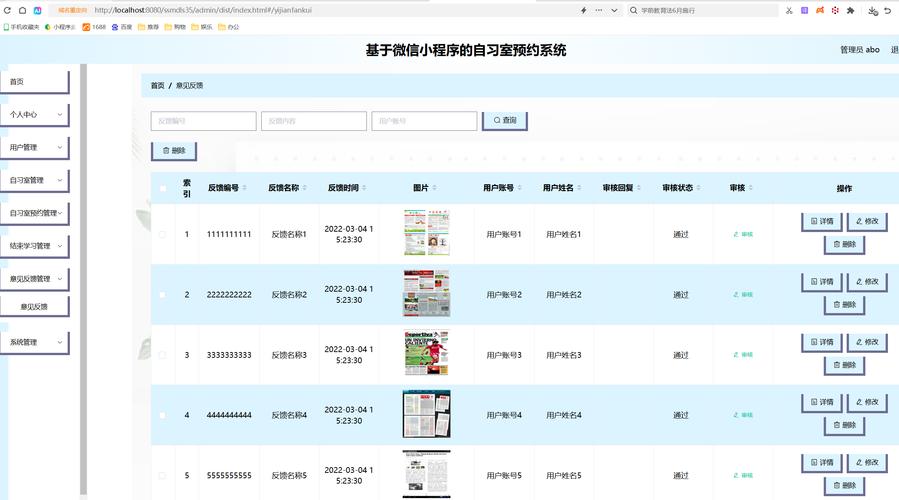Viewport: 899px width, 500px height.
Task: Toggle the select-all checkbox in table header
Action: 162,188
